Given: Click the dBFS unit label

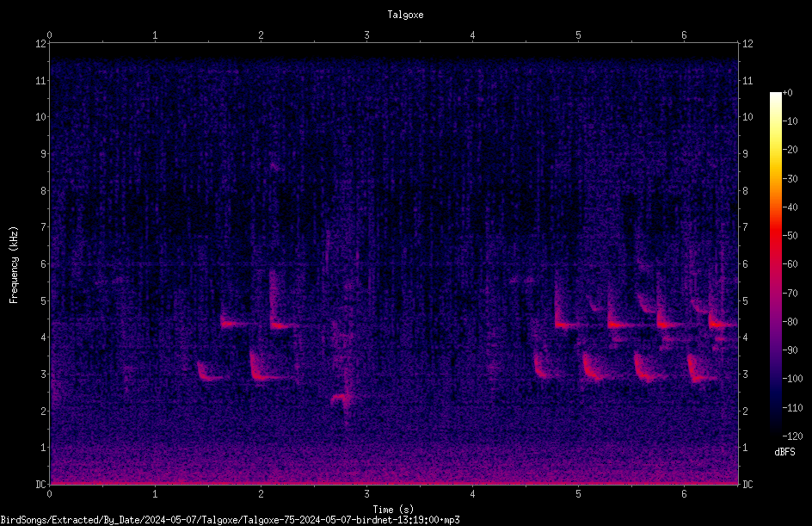Looking at the screenshot, I should [x=784, y=452].
